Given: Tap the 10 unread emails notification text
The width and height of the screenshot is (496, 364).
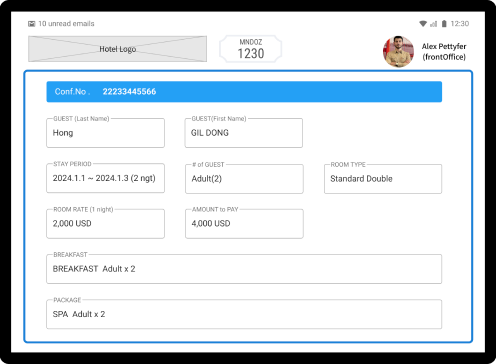Looking at the screenshot, I should [x=66, y=24].
